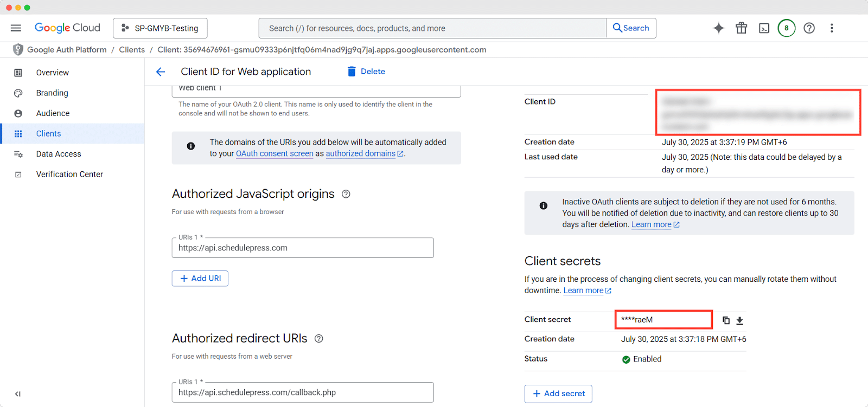Copy the client secret
This screenshot has height=407, width=868.
[x=726, y=320]
